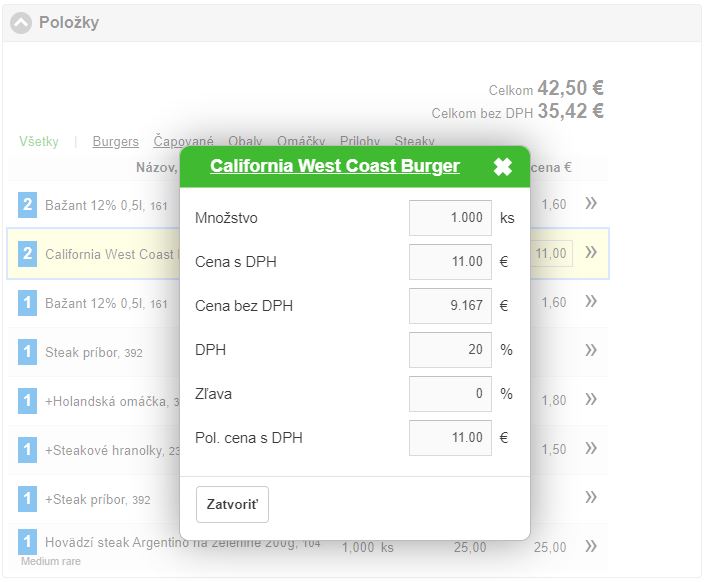The height and width of the screenshot is (582, 709).
Task: Change the DPH percentage field
Action: point(450,350)
